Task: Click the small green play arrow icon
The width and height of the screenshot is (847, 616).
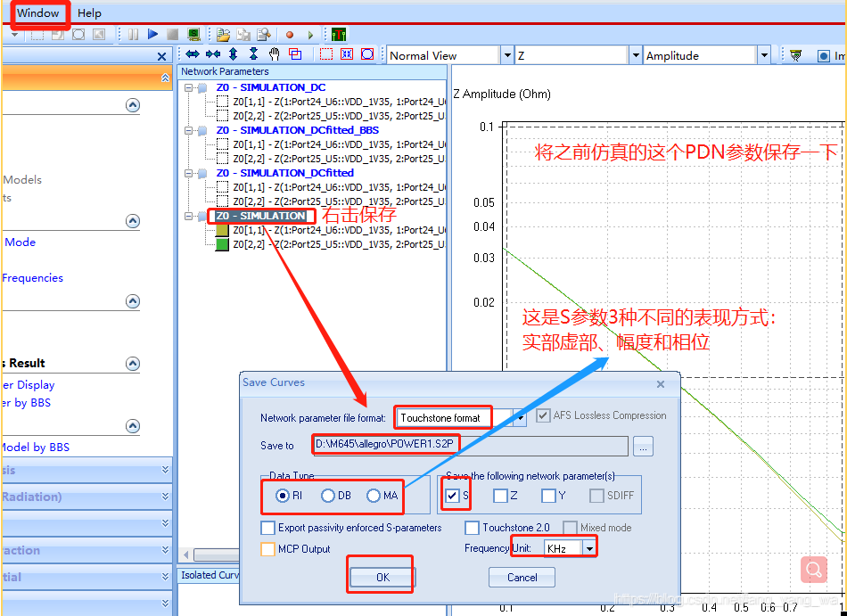Action: tap(310, 35)
